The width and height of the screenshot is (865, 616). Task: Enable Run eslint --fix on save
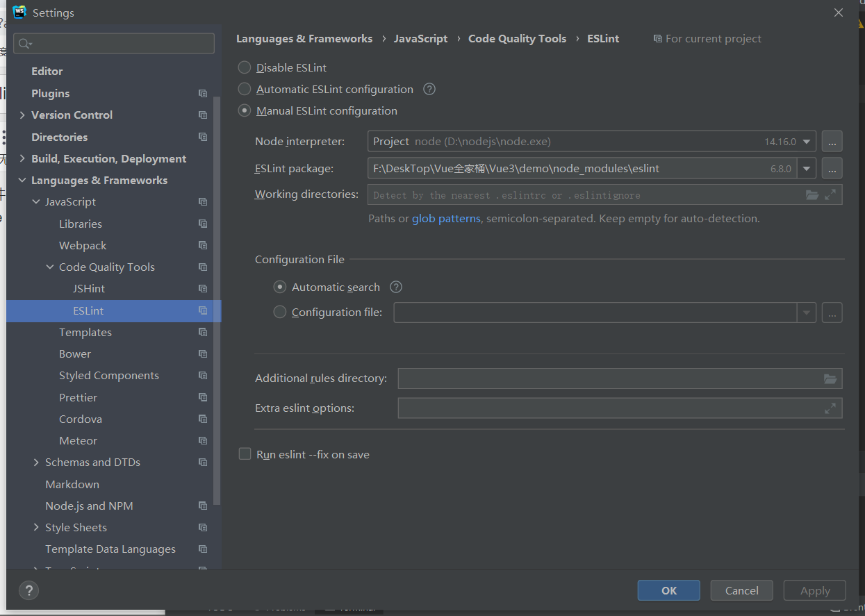(245, 454)
